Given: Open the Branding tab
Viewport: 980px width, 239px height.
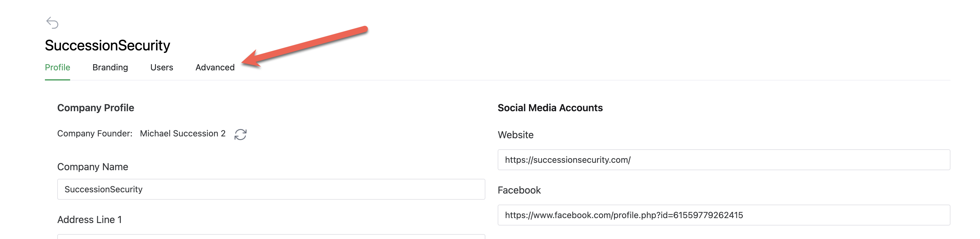Looking at the screenshot, I should (x=110, y=67).
